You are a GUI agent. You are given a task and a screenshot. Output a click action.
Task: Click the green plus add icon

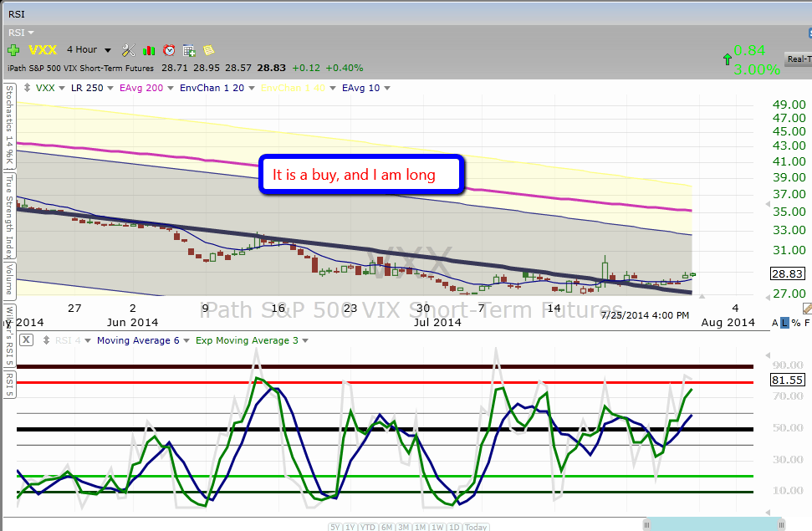13,50
